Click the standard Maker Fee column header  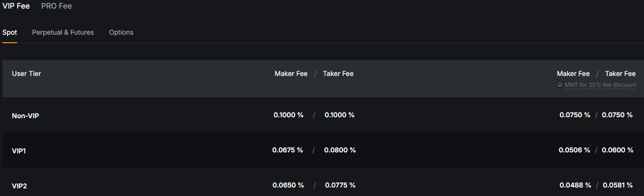tap(291, 74)
